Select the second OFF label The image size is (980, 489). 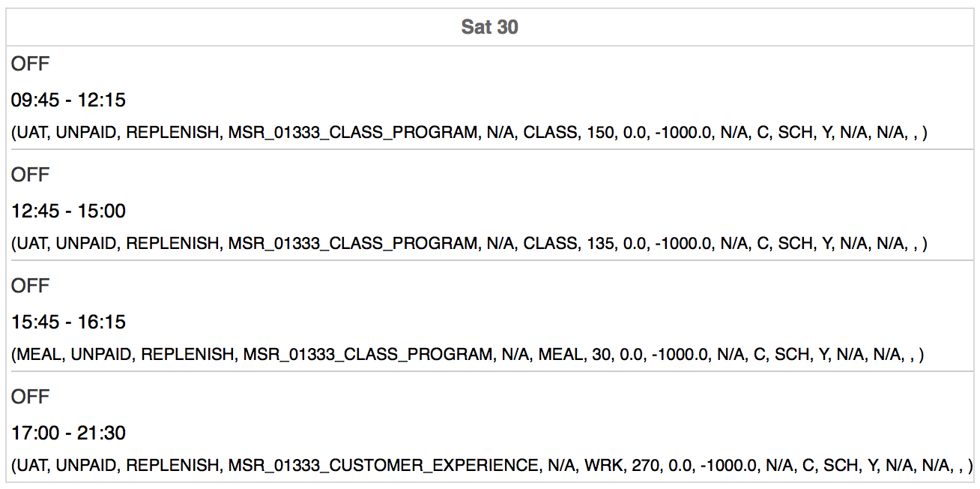30,175
